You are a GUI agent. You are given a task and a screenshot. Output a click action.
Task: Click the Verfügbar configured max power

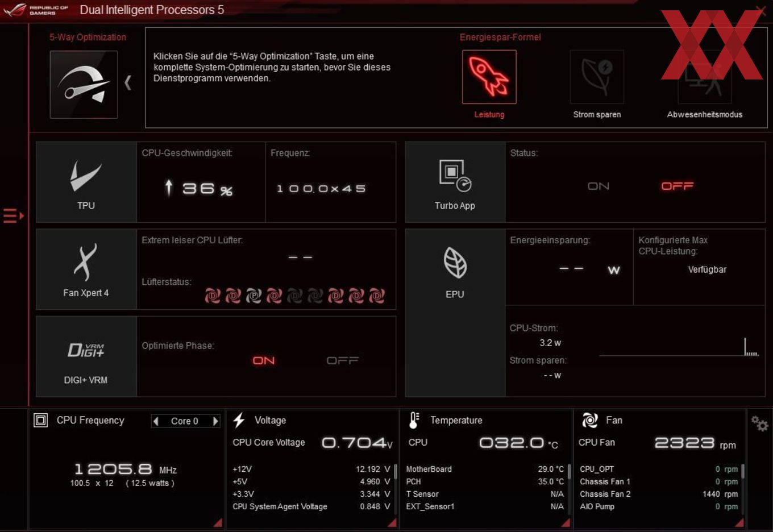tap(707, 269)
